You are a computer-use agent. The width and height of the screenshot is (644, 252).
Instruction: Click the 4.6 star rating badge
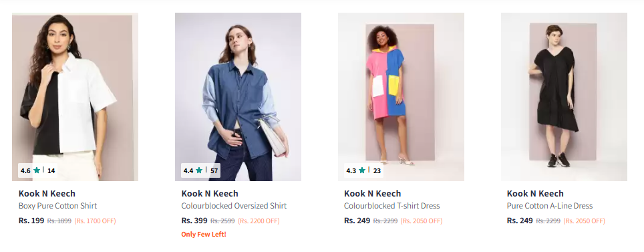pyautogui.click(x=38, y=170)
